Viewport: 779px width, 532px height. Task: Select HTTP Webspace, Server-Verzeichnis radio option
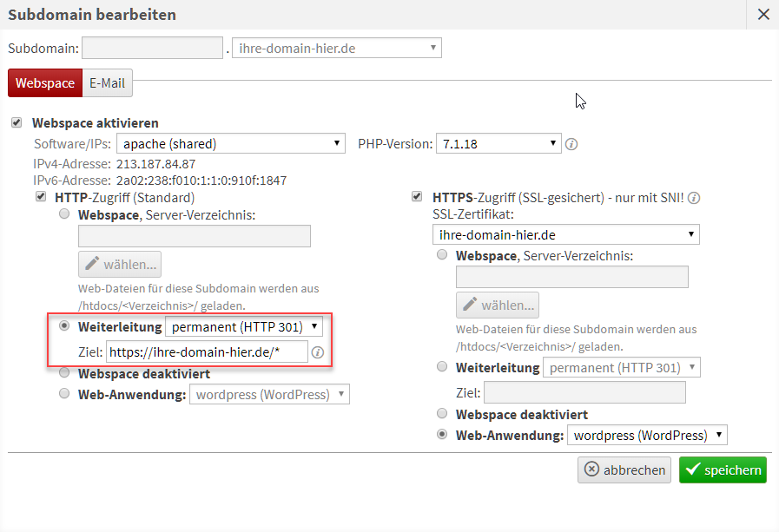click(x=64, y=214)
